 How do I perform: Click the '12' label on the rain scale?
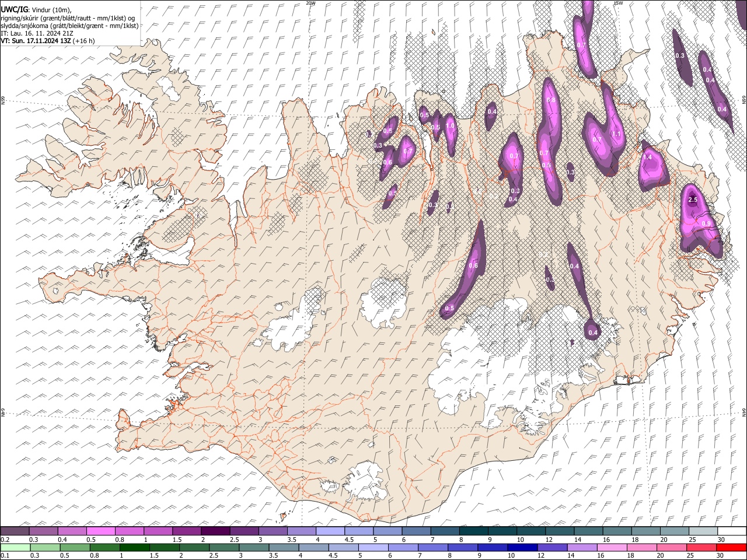[x=541, y=556]
